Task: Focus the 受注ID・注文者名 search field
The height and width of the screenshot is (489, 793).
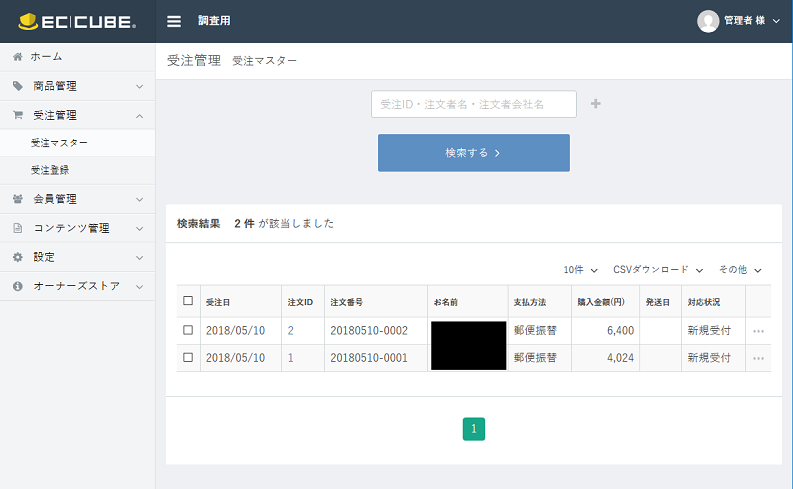Action: point(474,104)
